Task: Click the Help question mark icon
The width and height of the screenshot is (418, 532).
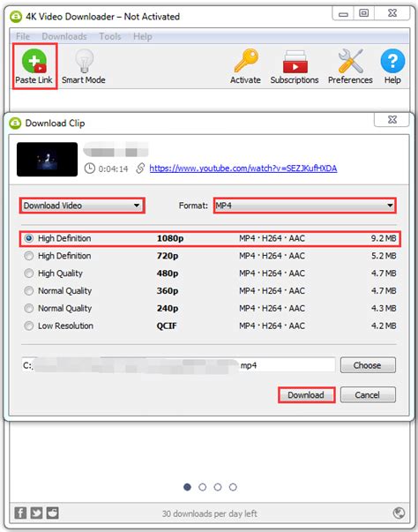Action: (x=392, y=61)
